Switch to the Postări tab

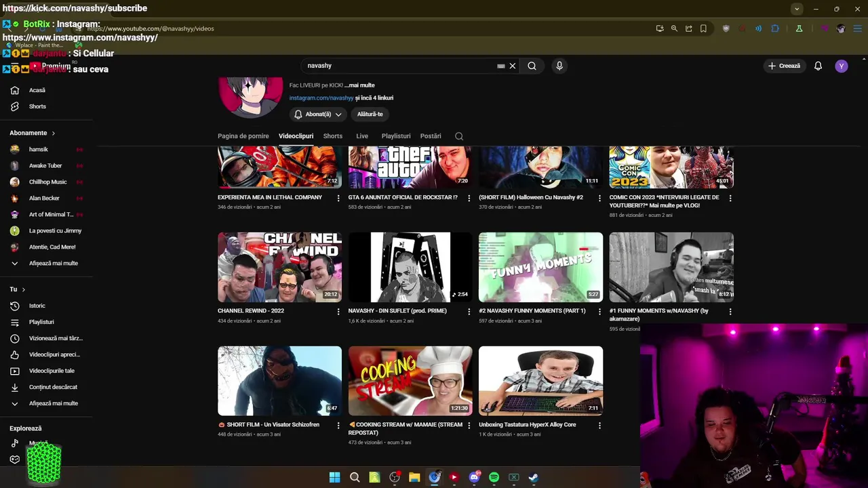click(431, 136)
